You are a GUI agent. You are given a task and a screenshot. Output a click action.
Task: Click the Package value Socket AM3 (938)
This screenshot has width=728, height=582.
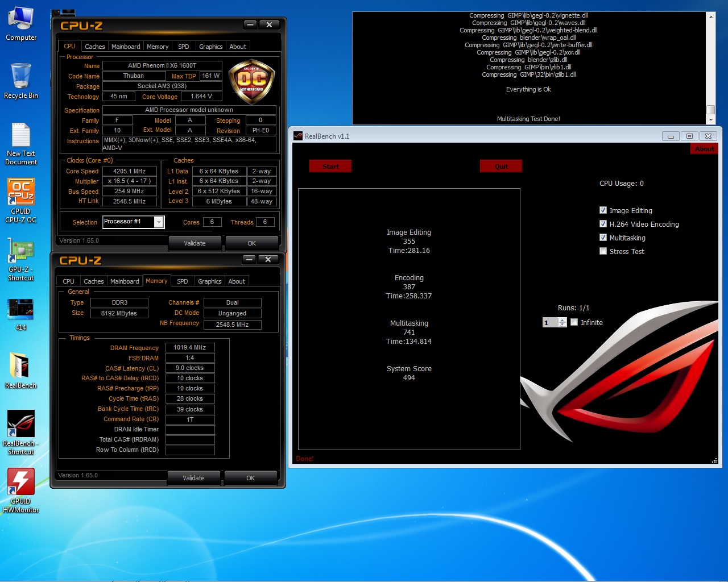pyautogui.click(x=162, y=86)
